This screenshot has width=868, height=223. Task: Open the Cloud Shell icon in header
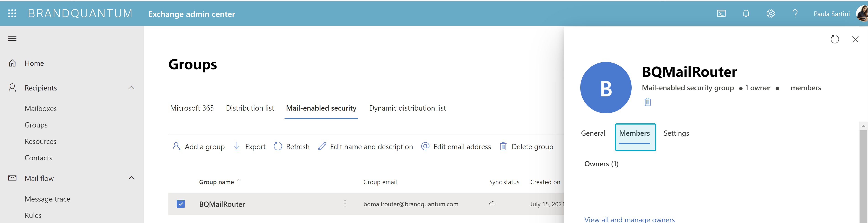click(x=721, y=13)
